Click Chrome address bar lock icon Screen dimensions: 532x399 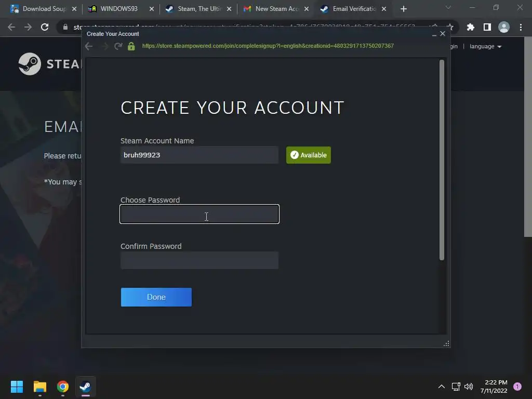(65, 27)
